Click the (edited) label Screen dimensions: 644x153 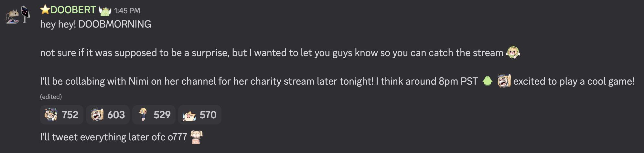[x=51, y=97]
